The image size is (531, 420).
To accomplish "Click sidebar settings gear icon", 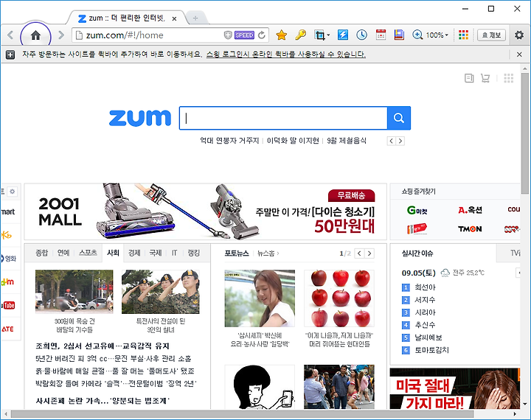I will pos(13,192).
